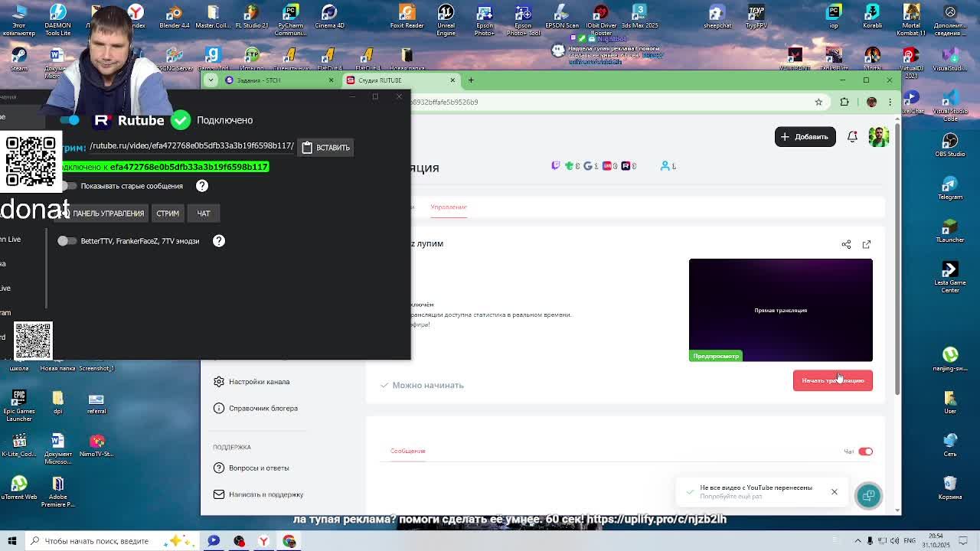This screenshot has height=551, width=980.
Task: Click the Добавить button in Rutube studio
Action: (x=805, y=137)
